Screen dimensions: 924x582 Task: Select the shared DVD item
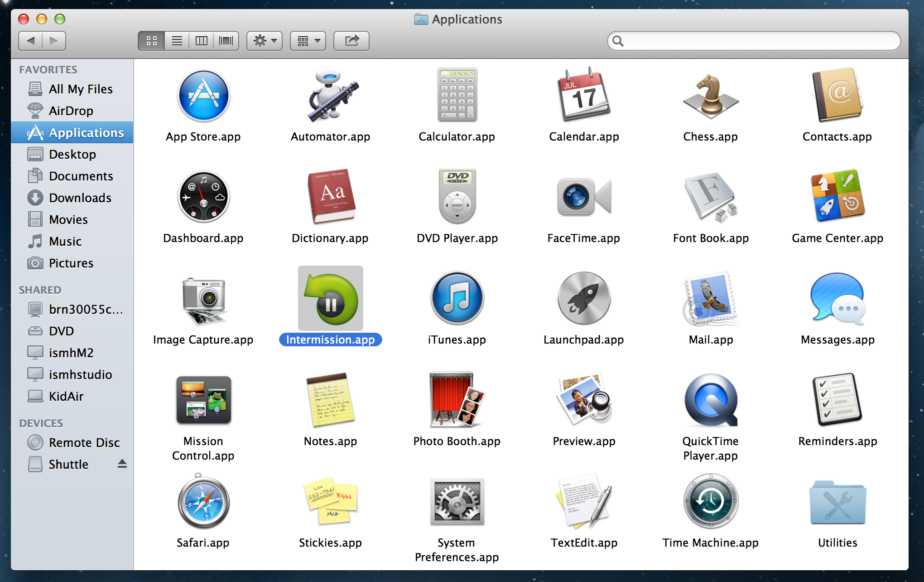(x=72, y=331)
